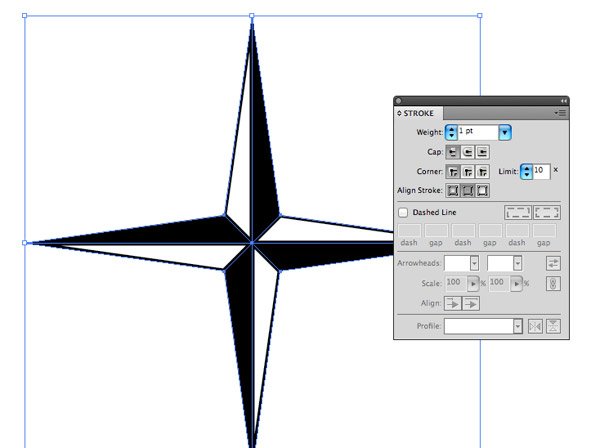The height and width of the screenshot is (448, 600).
Task: Select the Projecting Cap stroke option
Action: point(482,152)
